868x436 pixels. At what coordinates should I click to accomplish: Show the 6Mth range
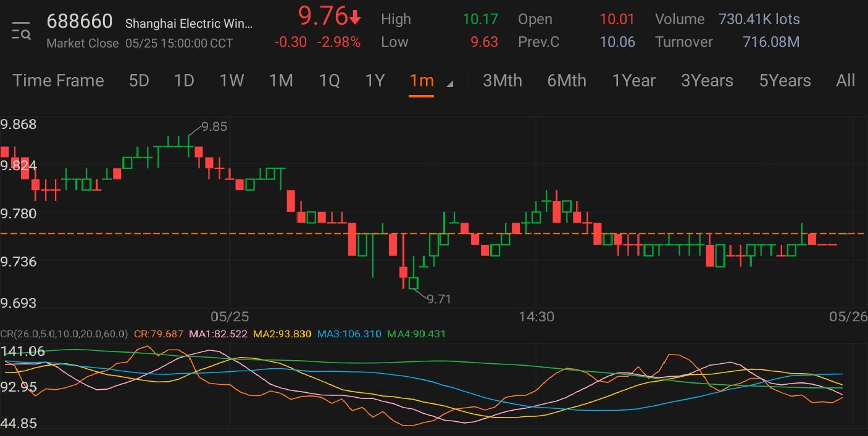[566, 81]
